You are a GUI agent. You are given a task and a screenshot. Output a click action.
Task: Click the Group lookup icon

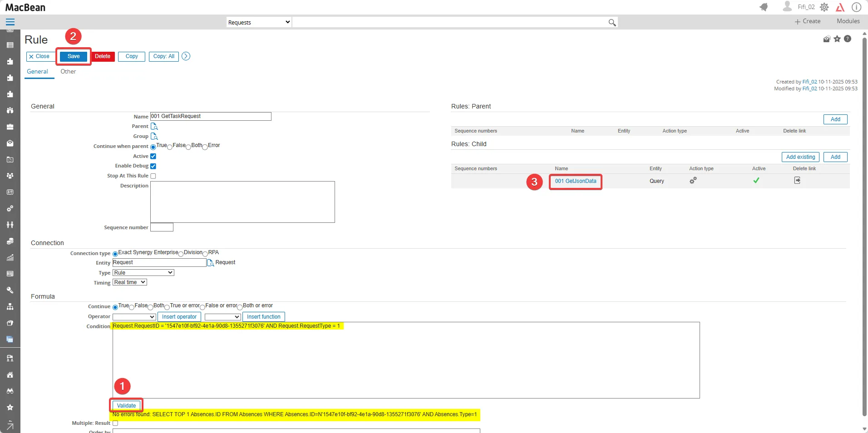click(154, 136)
